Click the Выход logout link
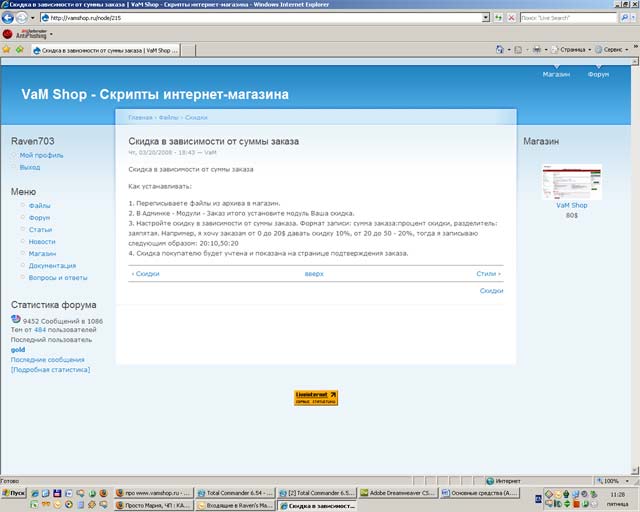The width and height of the screenshot is (640, 512). point(30,167)
